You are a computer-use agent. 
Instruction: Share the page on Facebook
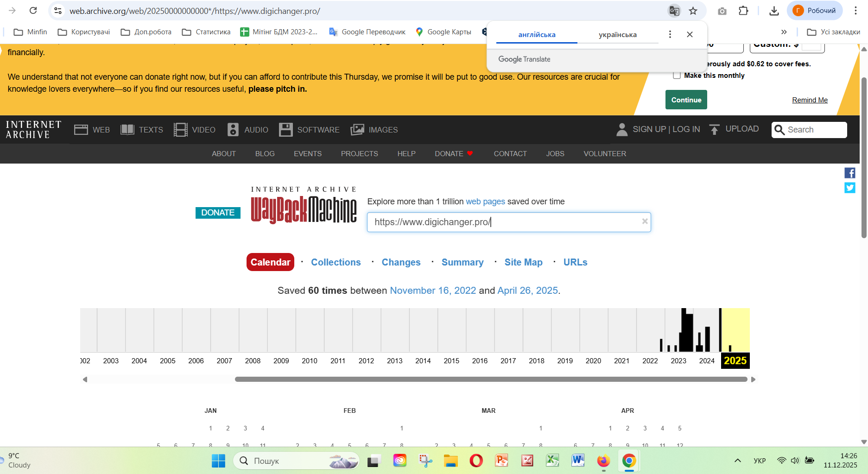(850, 173)
